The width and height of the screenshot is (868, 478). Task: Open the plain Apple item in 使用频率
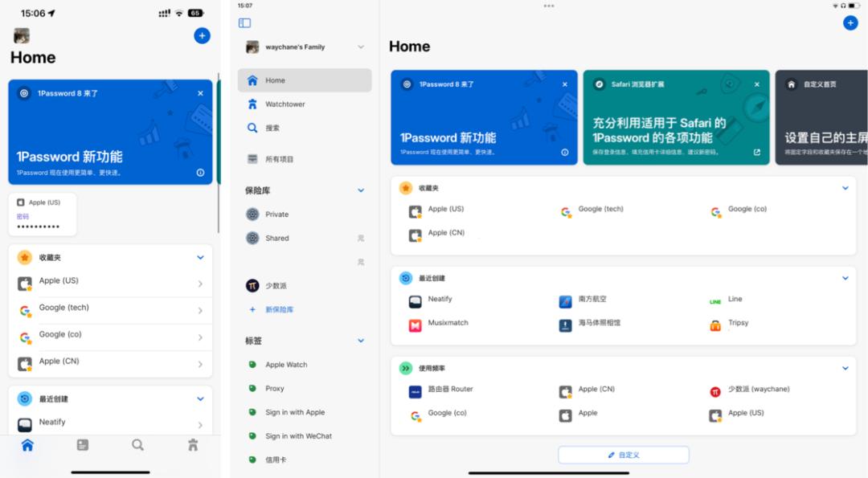[579, 415]
